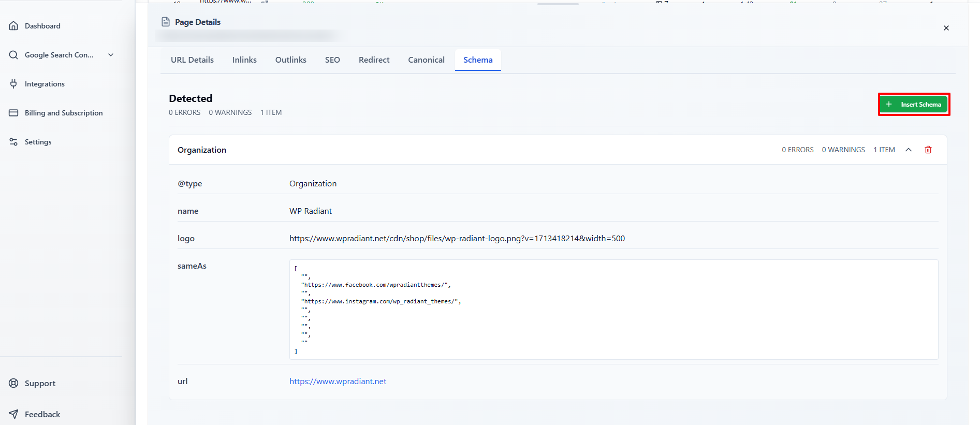Switch to the Inlinks tab
This screenshot has width=980, height=425.
244,60
